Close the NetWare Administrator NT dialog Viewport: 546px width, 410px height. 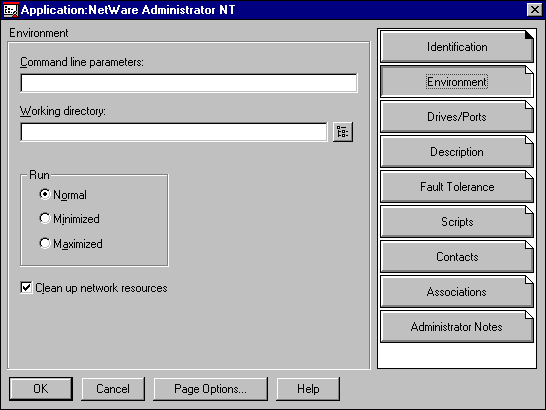tap(535, 10)
